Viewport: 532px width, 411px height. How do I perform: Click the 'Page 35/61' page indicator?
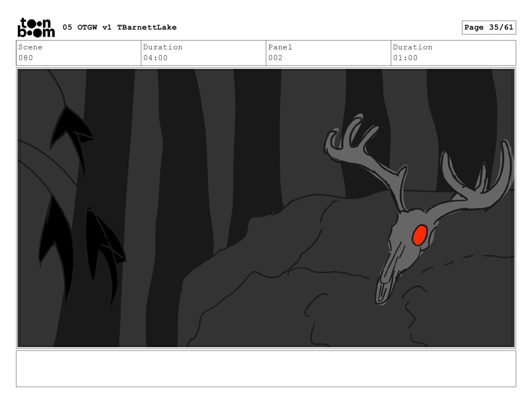pyautogui.click(x=489, y=27)
